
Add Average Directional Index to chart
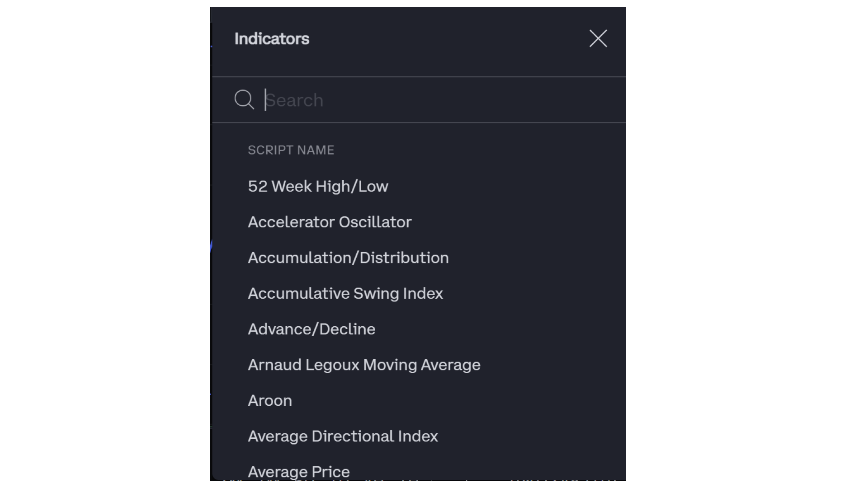tap(343, 436)
